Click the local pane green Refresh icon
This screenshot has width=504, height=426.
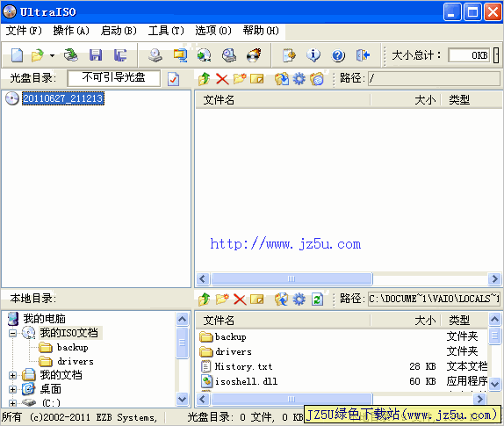pos(317,300)
